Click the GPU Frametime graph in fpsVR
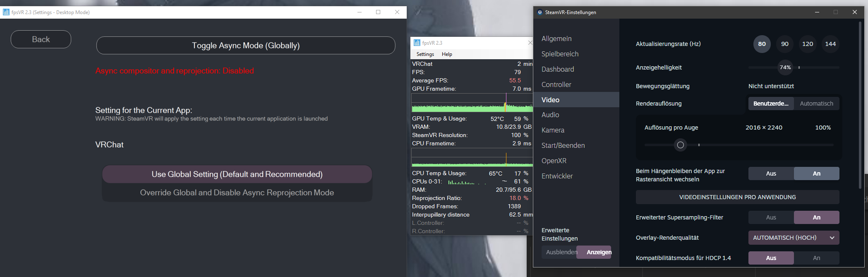 point(472,102)
